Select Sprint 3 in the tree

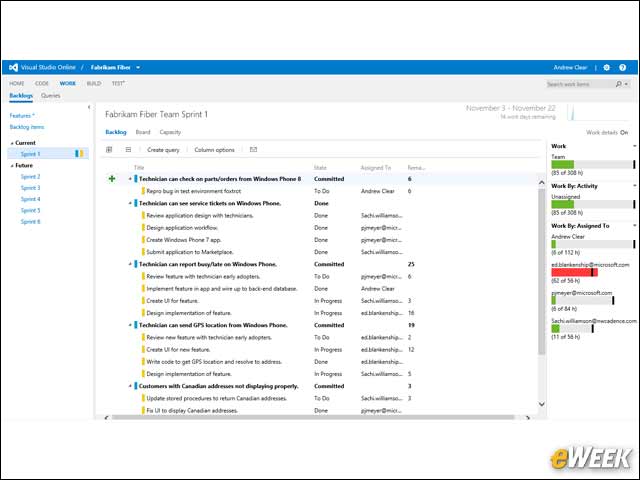pos(30,188)
